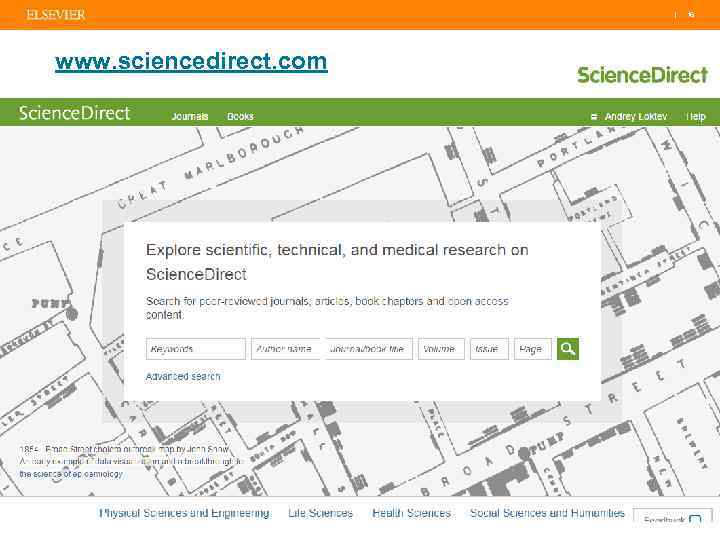Focus the Author name field
The height and width of the screenshot is (540, 720).
click(286, 349)
